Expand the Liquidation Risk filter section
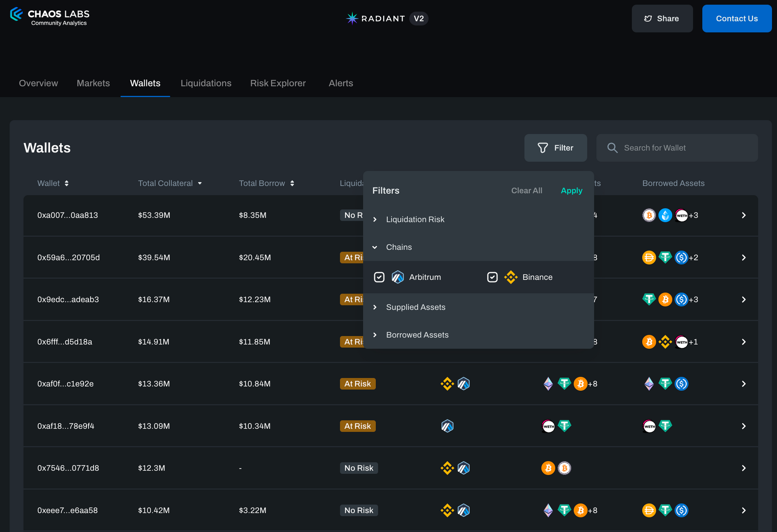 [415, 219]
